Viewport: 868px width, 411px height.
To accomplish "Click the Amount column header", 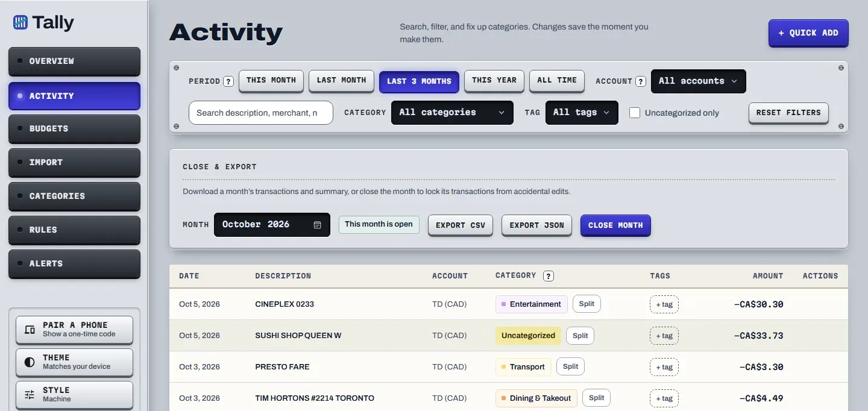I will [x=768, y=276].
